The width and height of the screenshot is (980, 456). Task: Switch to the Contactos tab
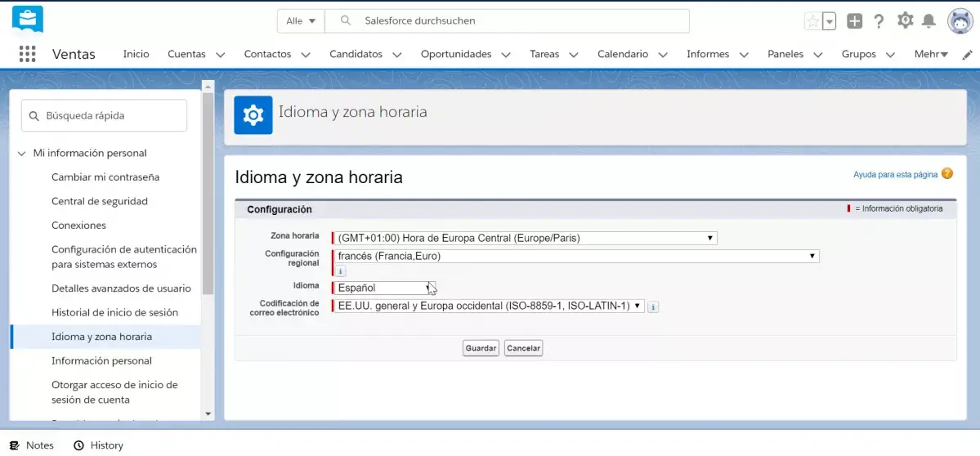click(x=267, y=55)
